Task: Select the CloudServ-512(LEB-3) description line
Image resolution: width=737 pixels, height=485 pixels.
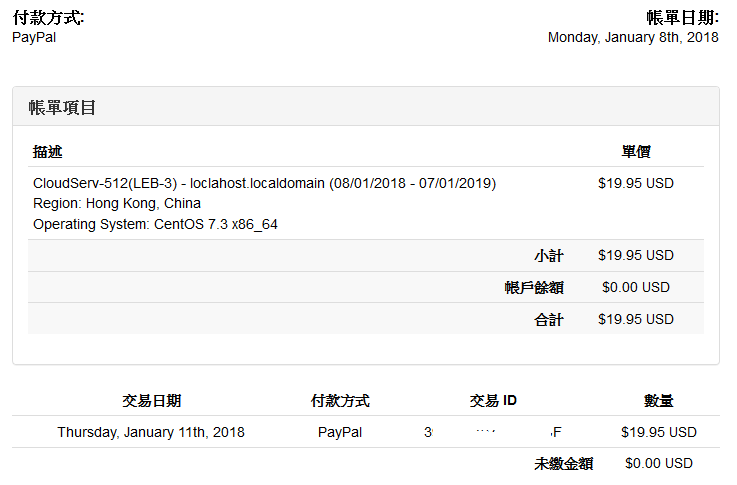Action: 264,183
